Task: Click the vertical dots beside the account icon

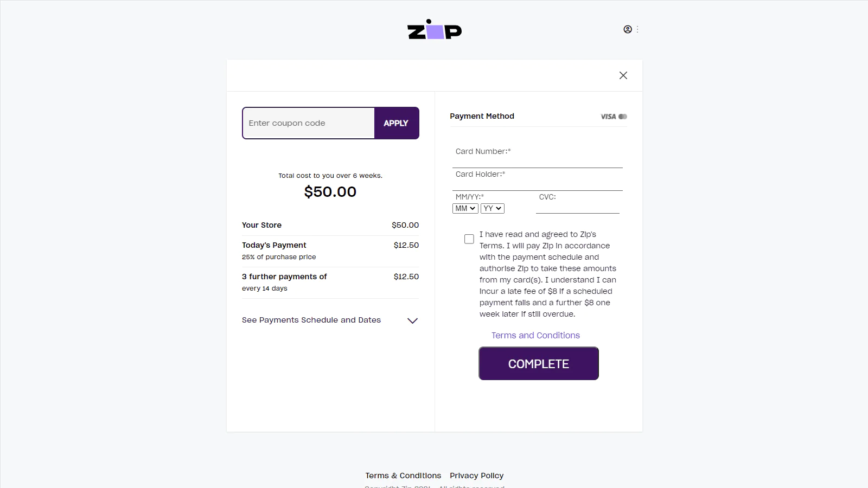Action: click(637, 29)
